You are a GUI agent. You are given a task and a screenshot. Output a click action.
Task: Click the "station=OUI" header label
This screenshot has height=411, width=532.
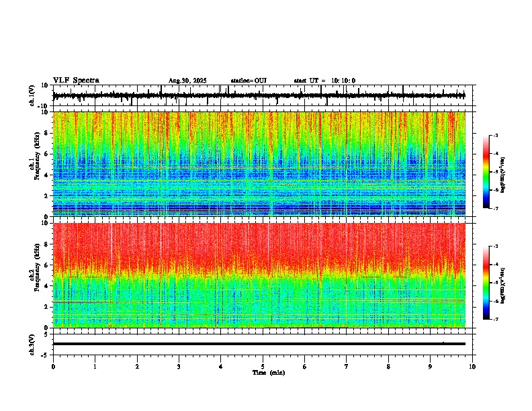(x=249, y=81)
